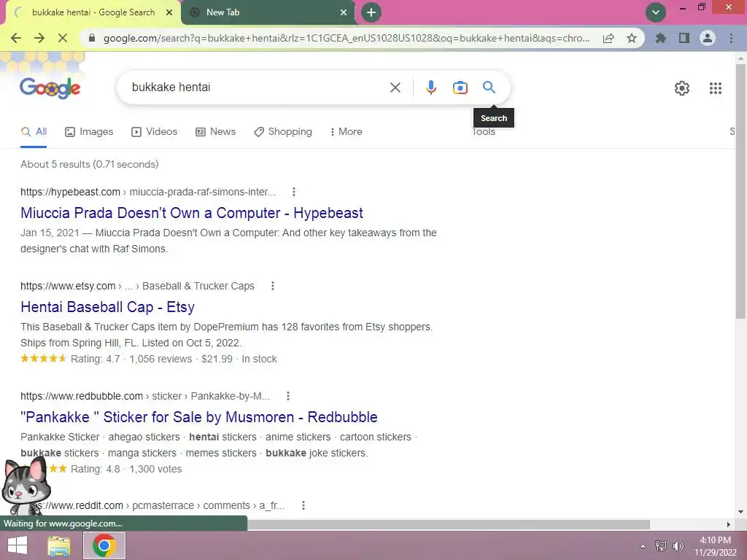Image resolution: width=747 pixels, height=560 pixels.
Task: Click the Rating: 4.7 text
Action: point(96,359)
